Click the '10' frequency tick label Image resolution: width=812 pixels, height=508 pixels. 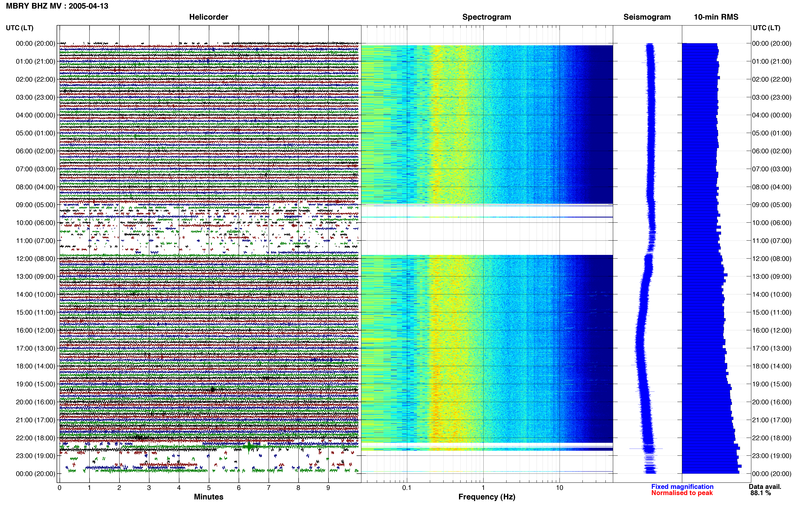click(x=559, y=487)
